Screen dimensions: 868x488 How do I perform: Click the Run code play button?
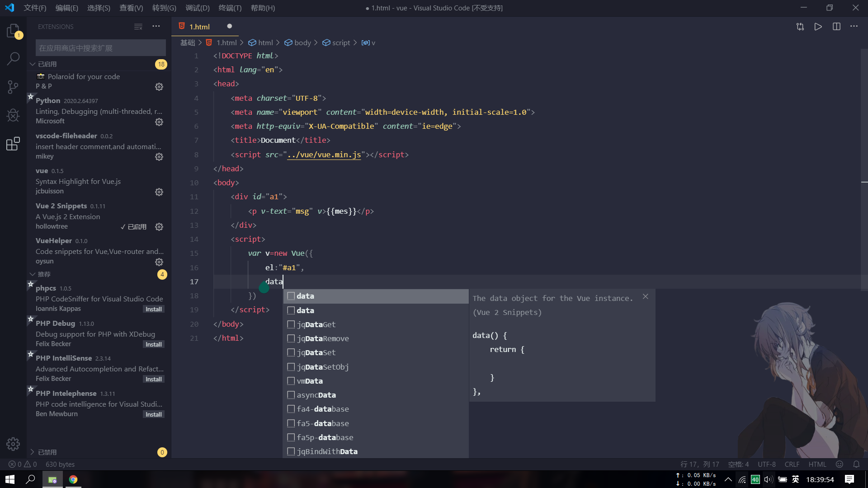tap(818, 27)
